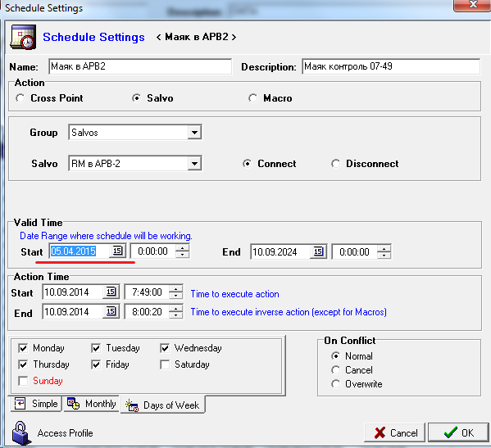
Task: Check the Sunday checkbox
Action: click(23, 381)
